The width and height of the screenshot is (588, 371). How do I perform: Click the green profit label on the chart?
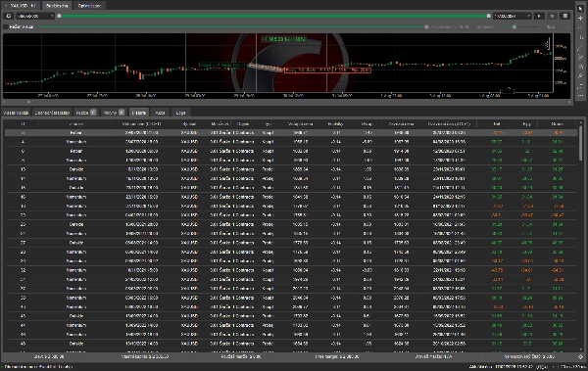[x=284, y=39]
